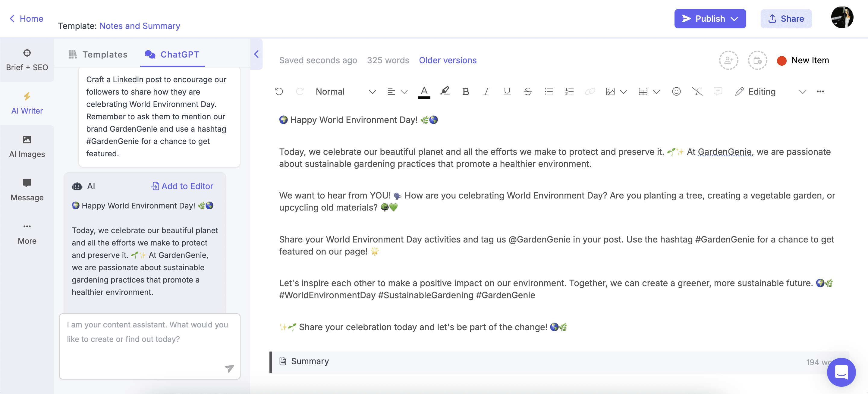Click the undo arrow in toolbar
The image size is (868, 394).
point(279,92)
